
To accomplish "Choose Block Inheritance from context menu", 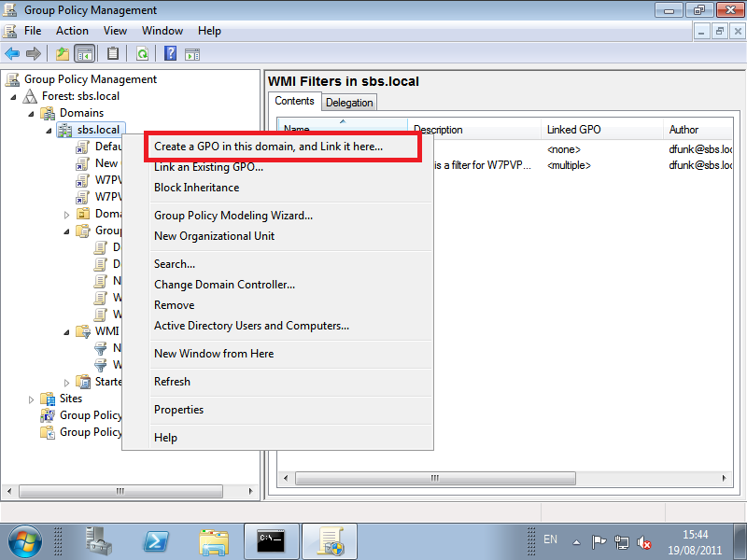I will (x=196, y=188).
